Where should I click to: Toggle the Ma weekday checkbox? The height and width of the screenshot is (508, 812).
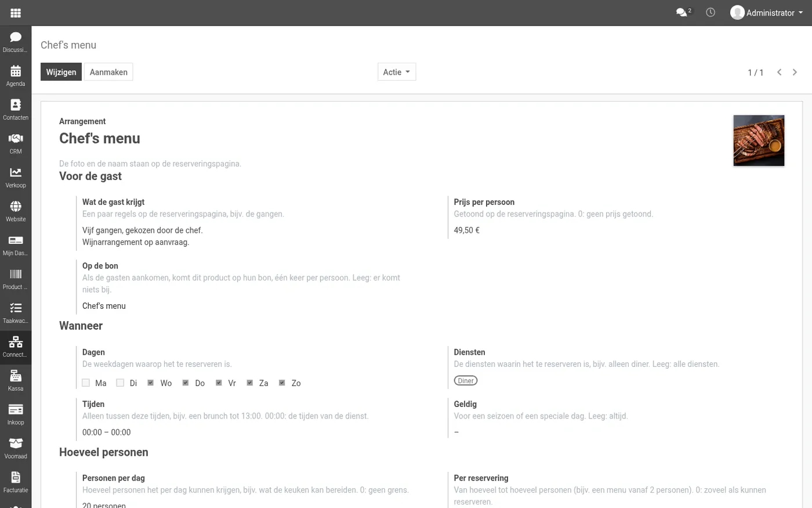coord(86,383)
